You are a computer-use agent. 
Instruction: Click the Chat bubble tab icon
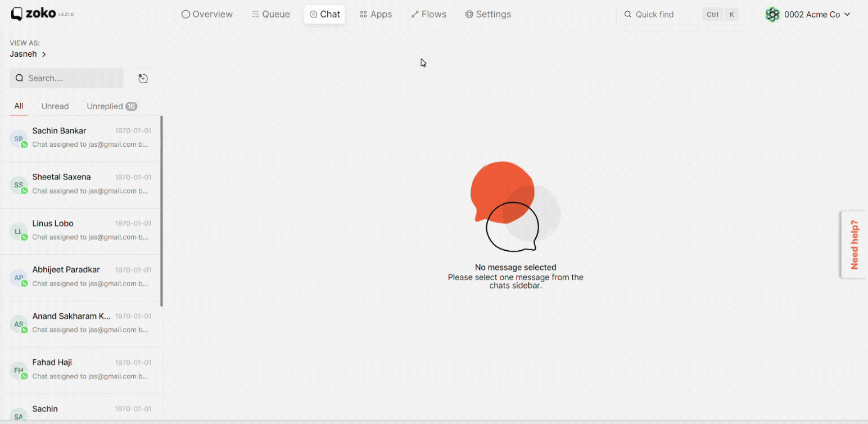313,15
